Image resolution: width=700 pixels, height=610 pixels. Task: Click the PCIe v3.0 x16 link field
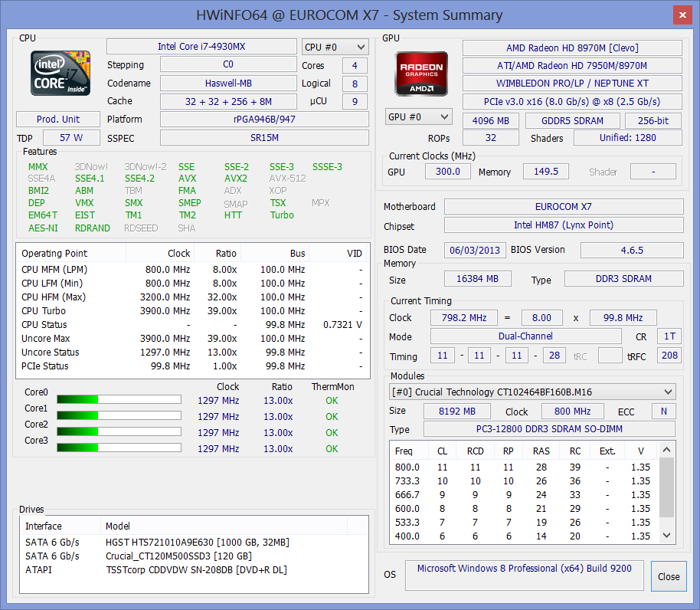572,101
